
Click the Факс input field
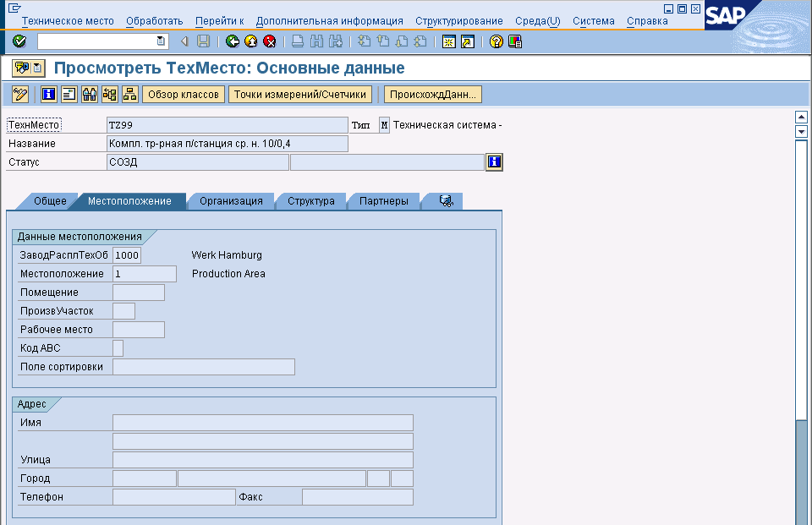point(358,497)
